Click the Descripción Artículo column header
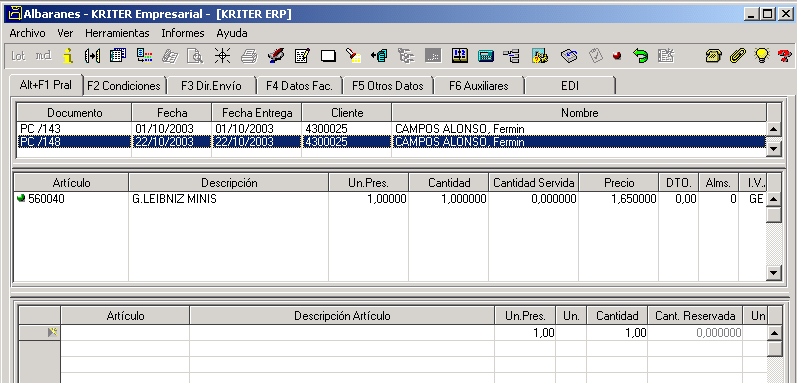Viewport: 797px width, 383px height. click(342, 316)
